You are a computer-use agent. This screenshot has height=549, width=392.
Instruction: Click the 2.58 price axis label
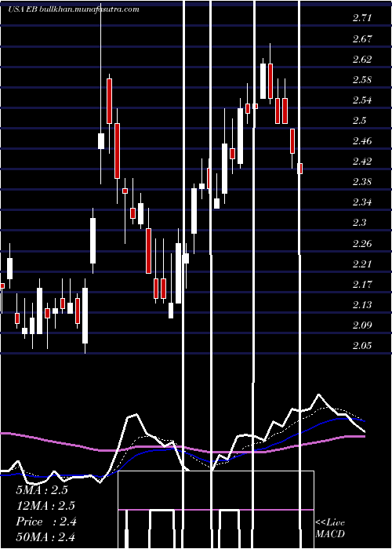(x=362, y=79)
